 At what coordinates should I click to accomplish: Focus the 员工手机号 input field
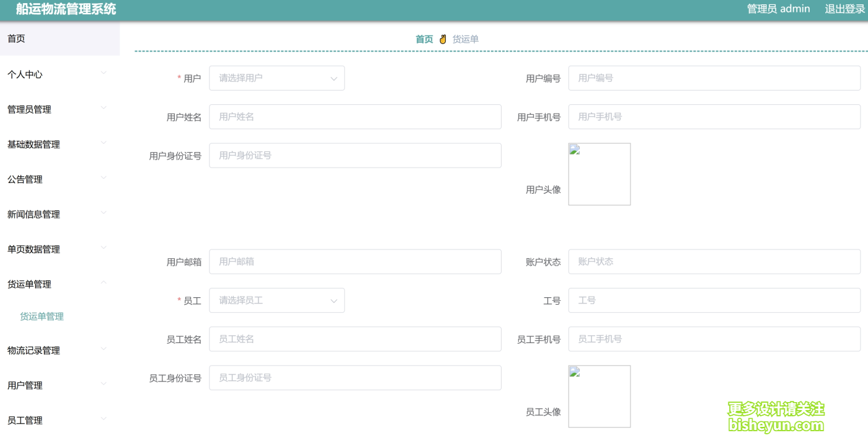714,339
